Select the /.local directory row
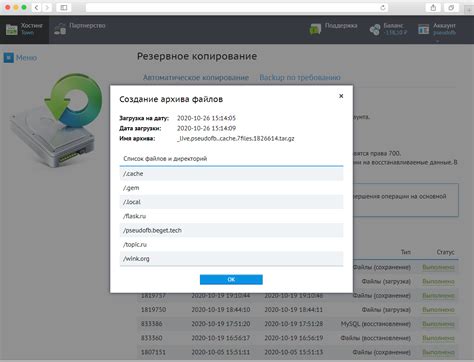Screen dimensions: 474x362 coord(231,202)
